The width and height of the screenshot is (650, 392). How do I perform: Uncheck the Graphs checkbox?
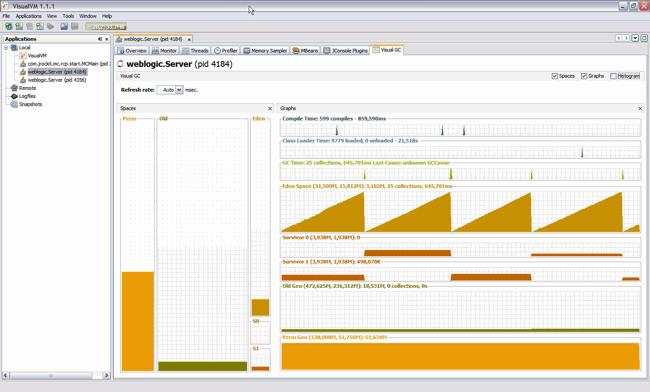584,76
